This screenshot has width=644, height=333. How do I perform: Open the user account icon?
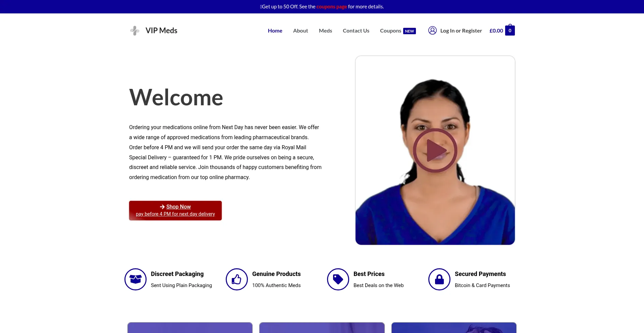click(x=432, y=31)
